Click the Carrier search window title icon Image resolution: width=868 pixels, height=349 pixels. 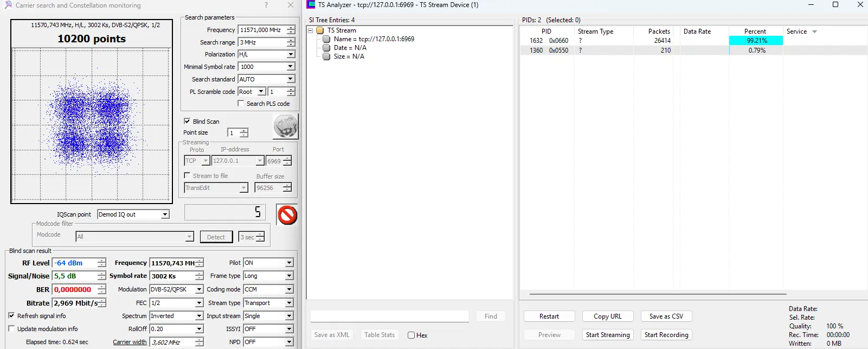coord(8,5)
